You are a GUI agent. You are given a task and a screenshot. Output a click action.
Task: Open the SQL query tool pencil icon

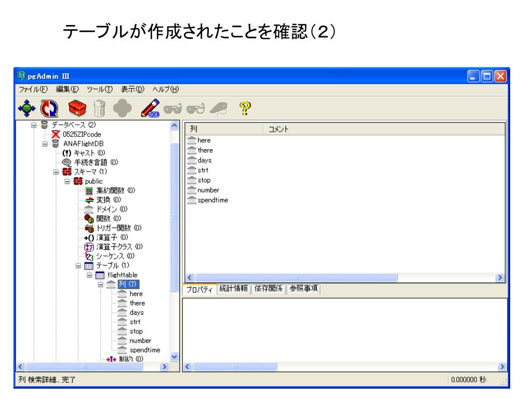(150, 109)
